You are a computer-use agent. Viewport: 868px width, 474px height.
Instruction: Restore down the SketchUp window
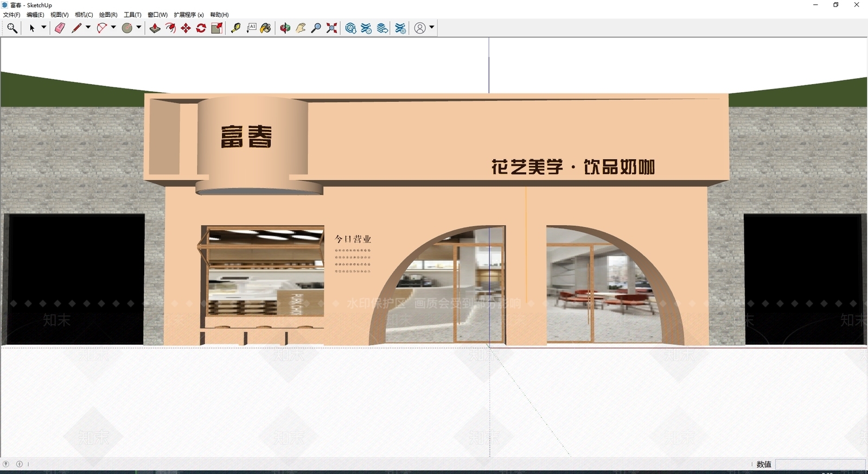pyautogui.click(x=836, y=5)
